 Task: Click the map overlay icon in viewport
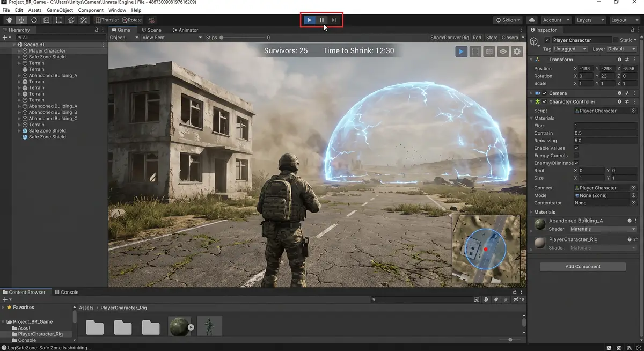click(489, 52)
